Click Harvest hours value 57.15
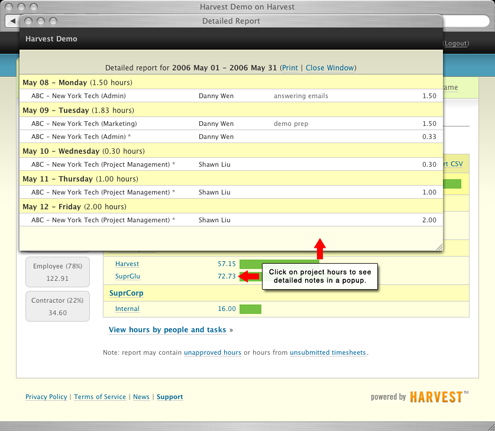495x431 pixels. 227,264
